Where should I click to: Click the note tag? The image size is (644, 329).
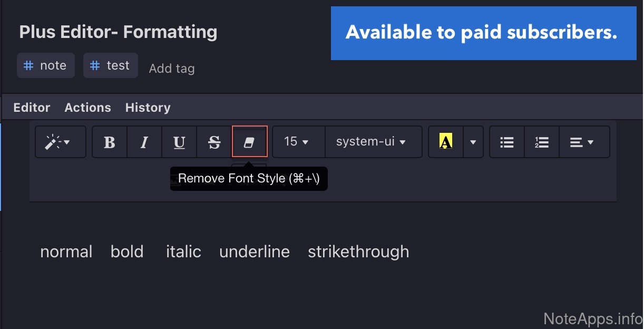(46, 65)
